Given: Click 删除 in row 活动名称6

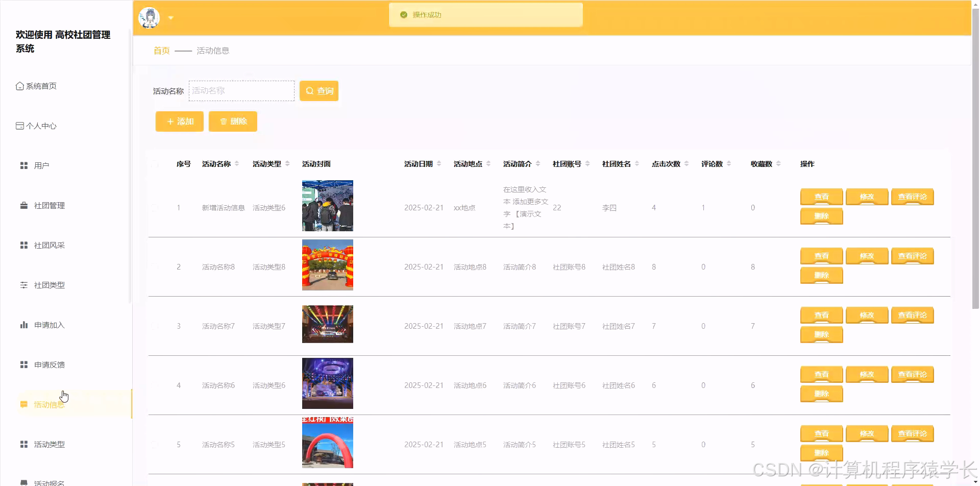Looking at the screenshot, I should click(x=822, y=394).
